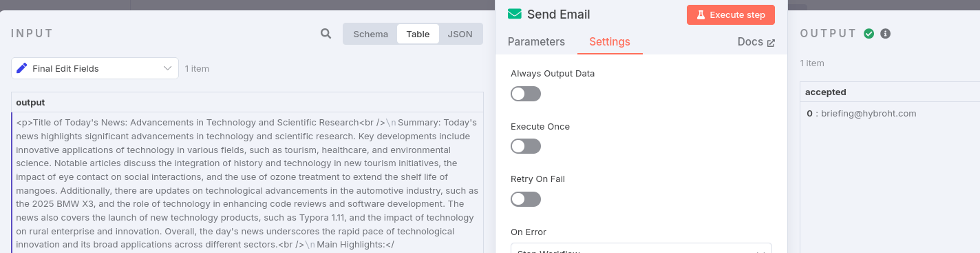Expand the On Error dropdown
Image resolution: width=980 pixels, height=253 pixels.
pyautogui.click(x=641, y=248)
